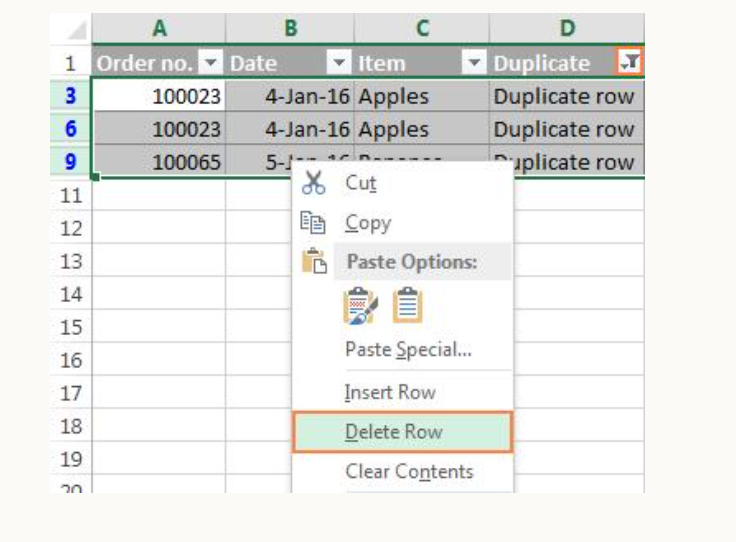Open the Item column filter dropdown
Viewport: 736px width, 542px height.
474,62
